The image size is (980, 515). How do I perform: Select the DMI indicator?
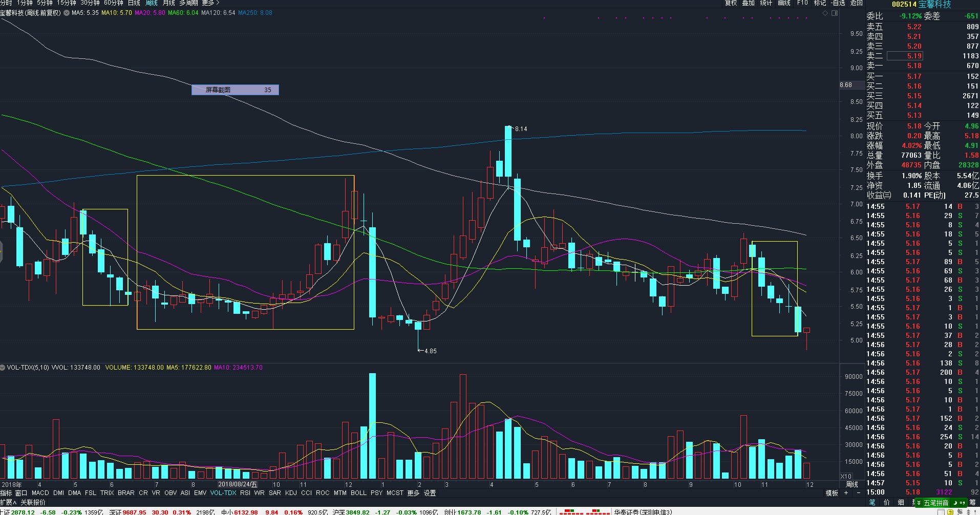(x=58, y=493)
